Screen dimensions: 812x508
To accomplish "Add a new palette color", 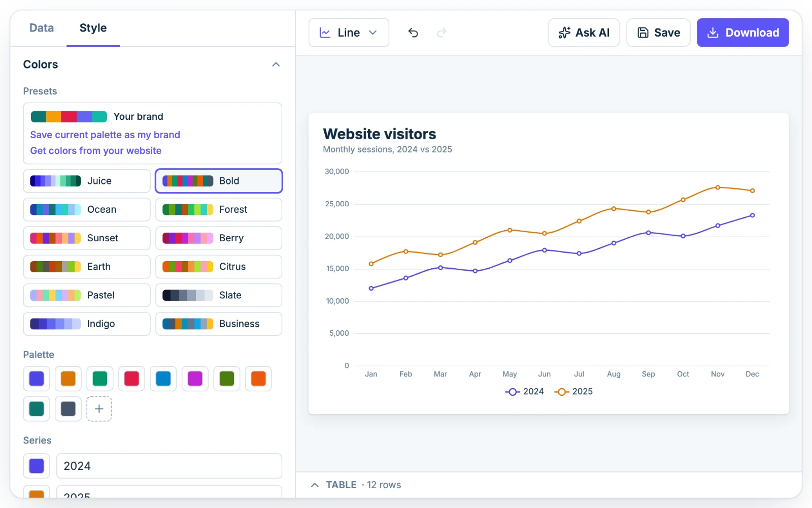I will coord(99,409).
